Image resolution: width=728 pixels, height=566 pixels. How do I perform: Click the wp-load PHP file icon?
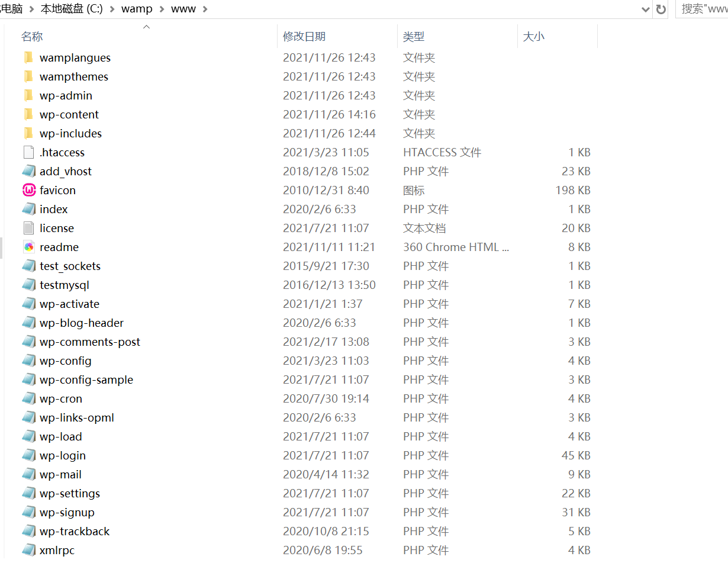[29, 436]
